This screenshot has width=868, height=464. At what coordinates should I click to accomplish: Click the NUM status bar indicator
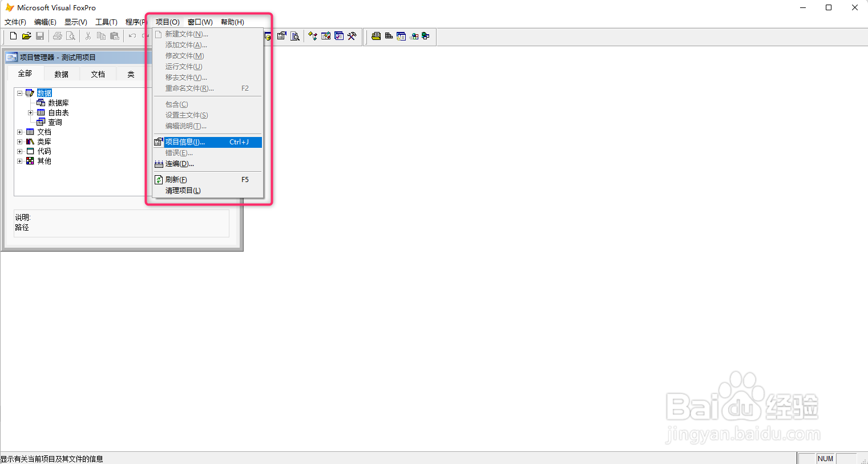[x=825, y=458]
